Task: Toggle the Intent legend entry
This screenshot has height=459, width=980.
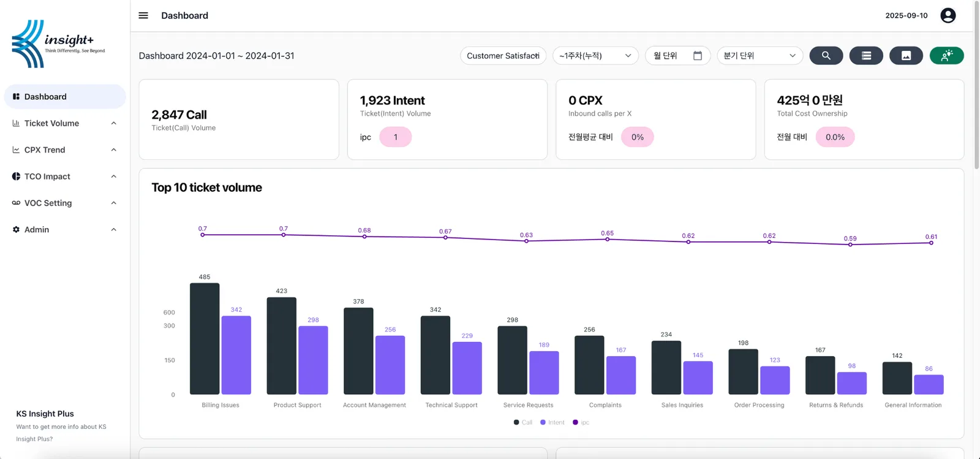Action: (552, 422)
